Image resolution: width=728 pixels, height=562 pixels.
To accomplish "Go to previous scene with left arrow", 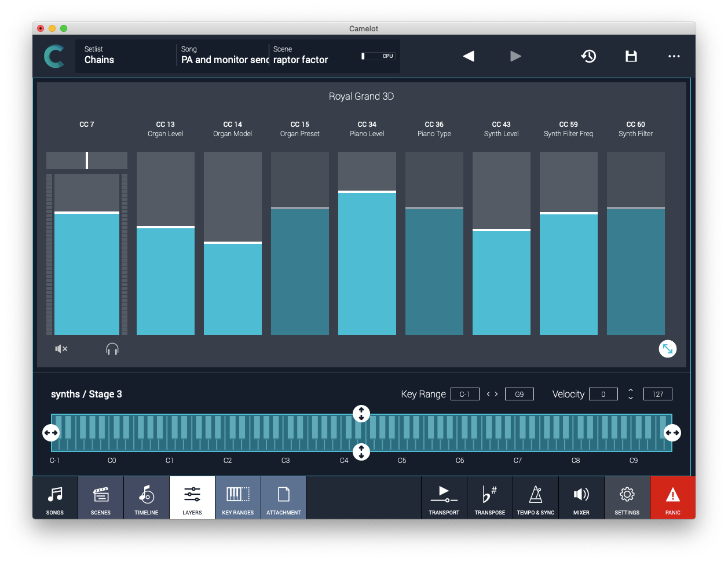I will (x=469, y=56).
